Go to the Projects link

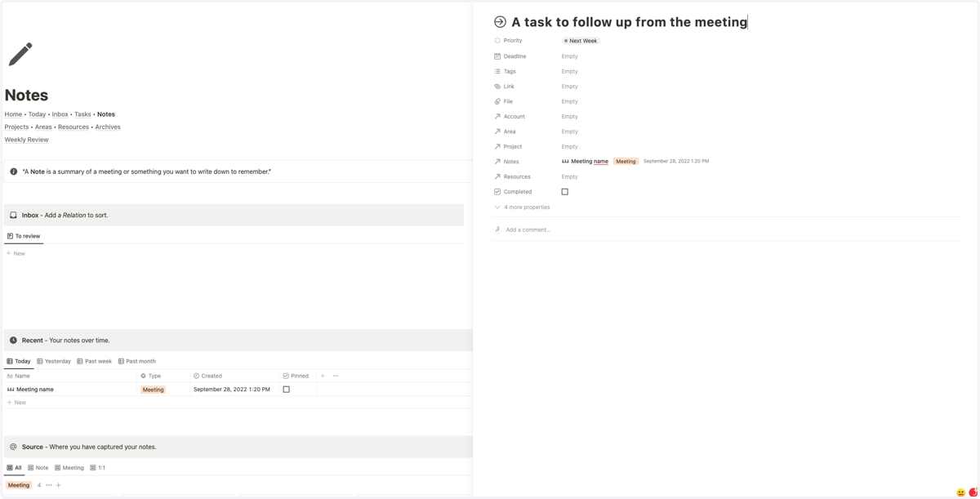coord(16,127)
